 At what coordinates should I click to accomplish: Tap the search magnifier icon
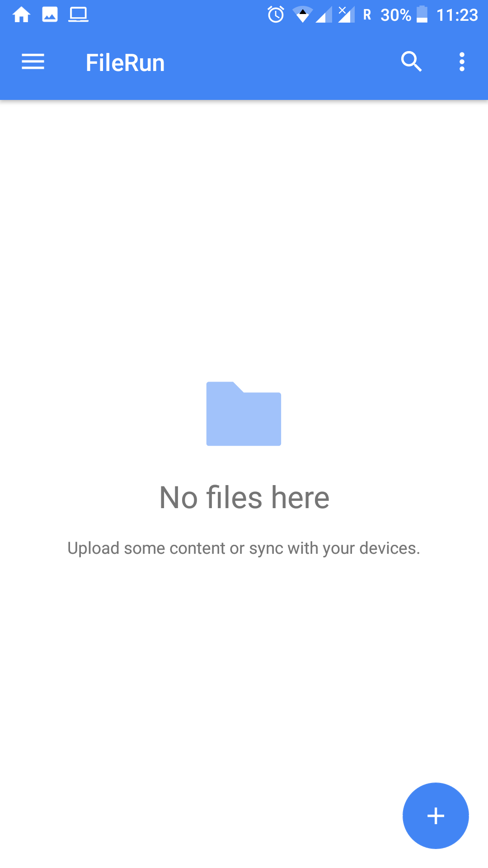[411, 61]
